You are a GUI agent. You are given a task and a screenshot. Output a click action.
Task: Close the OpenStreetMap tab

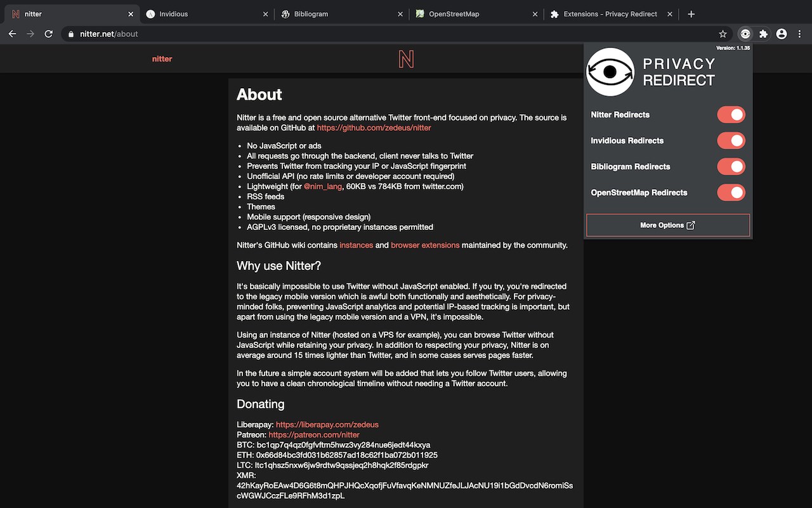click(534, 14)
